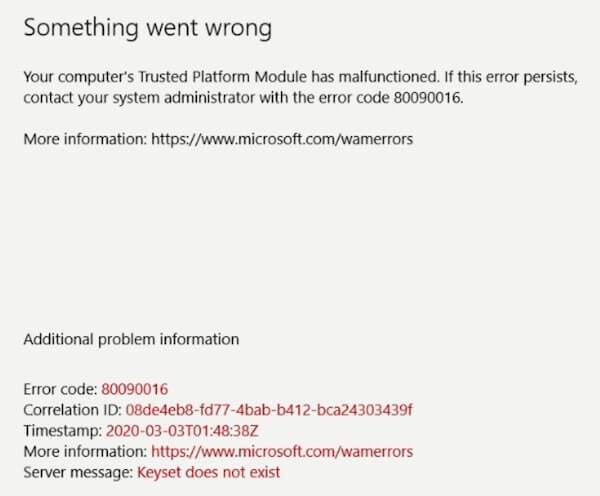The image size is (600, 496).
Task: Click the 'Correlation ID:' label
Action: pyautogui.click(x=73, y=410)
